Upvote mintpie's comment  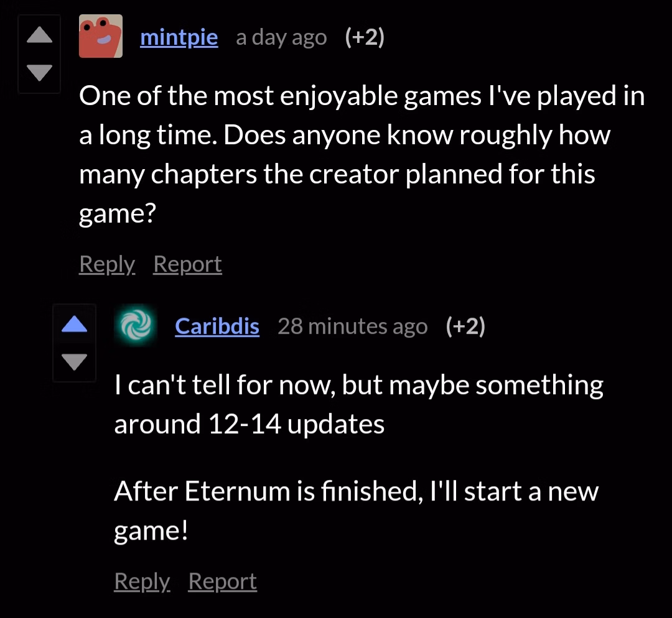coord(39,35)
